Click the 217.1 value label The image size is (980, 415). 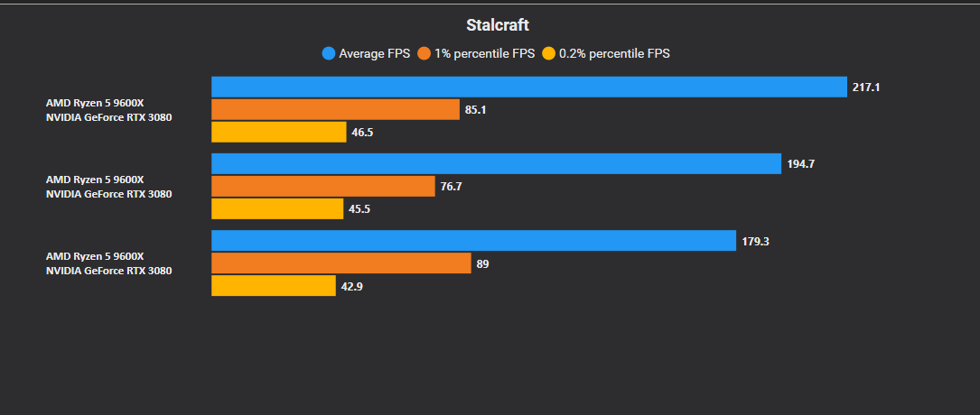point(866,88)
